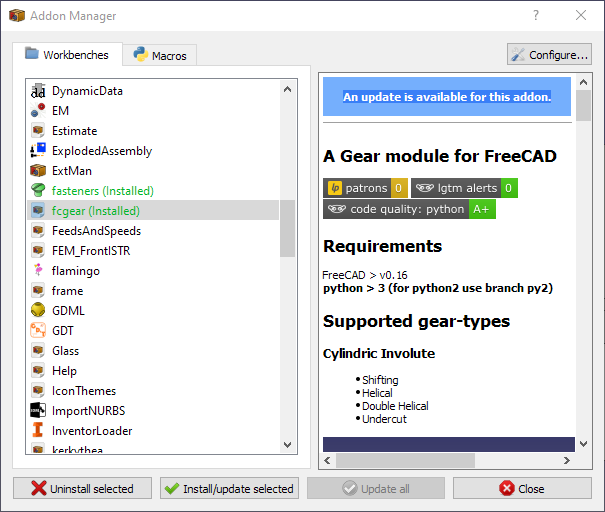Click workbench list scroll down arrow
605x512 pixels.
coord(287,444)
